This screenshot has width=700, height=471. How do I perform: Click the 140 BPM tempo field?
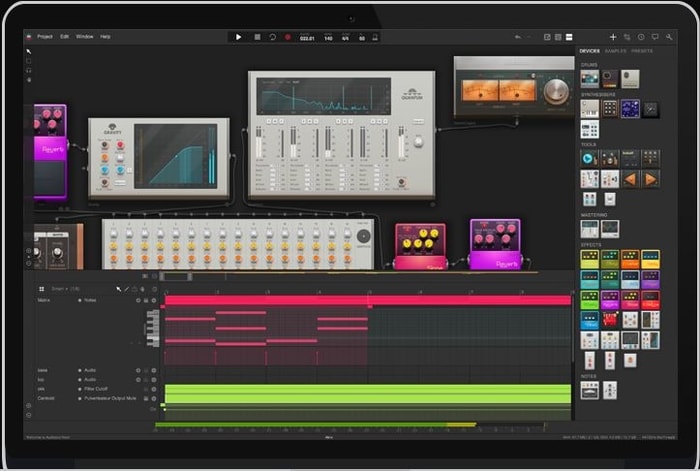pyautogui.click(x=328, y=38)
